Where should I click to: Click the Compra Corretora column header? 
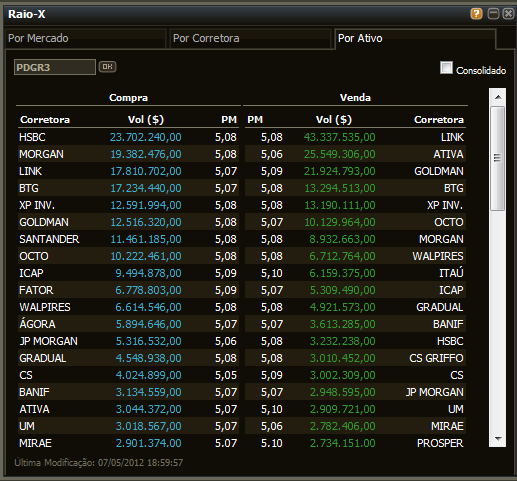coord(45,120)
